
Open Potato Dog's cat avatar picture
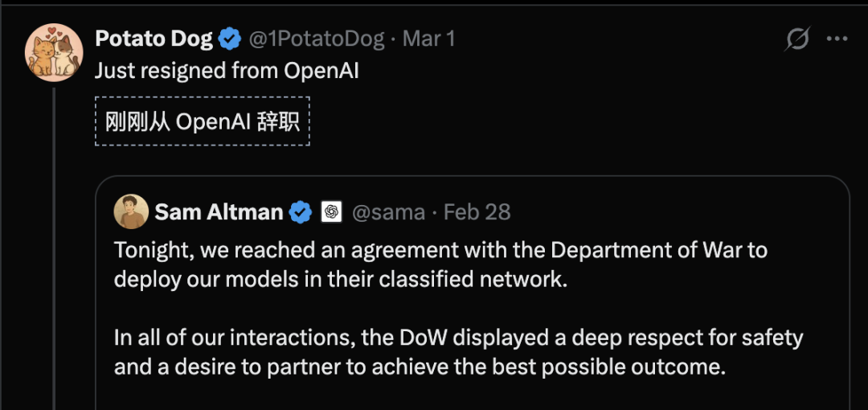[55, 52]
